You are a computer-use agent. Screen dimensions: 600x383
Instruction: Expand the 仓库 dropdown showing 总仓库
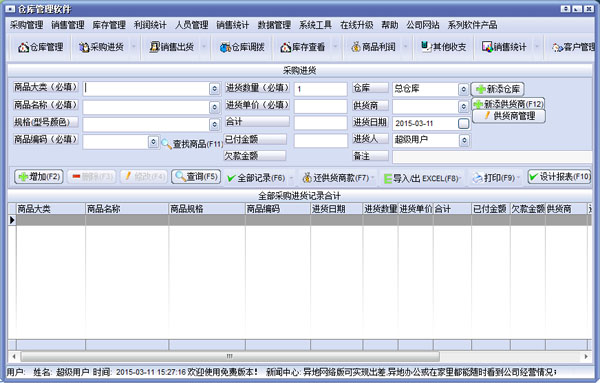(463, 89)
